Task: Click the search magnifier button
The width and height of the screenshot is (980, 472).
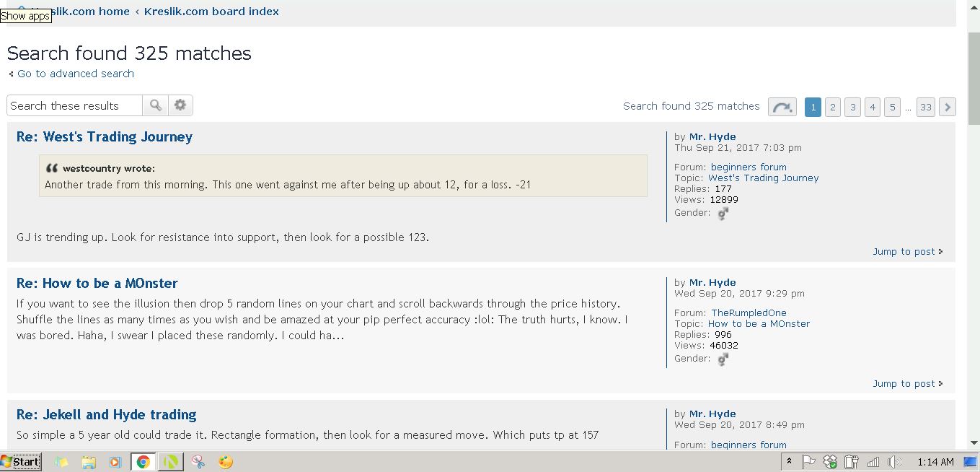Action: click(x=155, y=105)
